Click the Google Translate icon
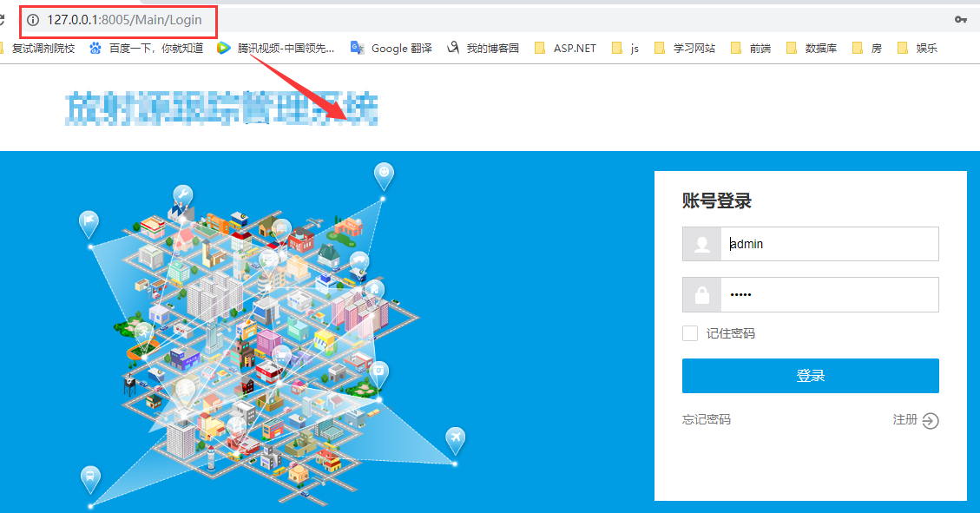Screen dimensions: 980x513 (357, 48)
